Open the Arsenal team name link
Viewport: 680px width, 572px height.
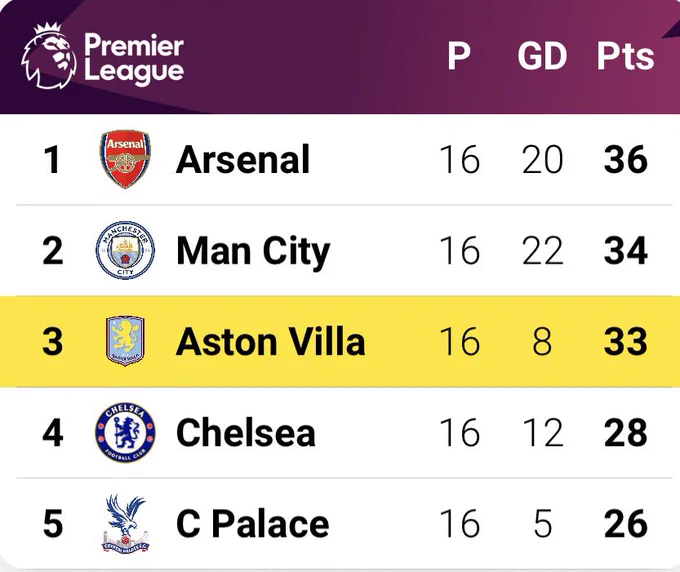point(243,160)
